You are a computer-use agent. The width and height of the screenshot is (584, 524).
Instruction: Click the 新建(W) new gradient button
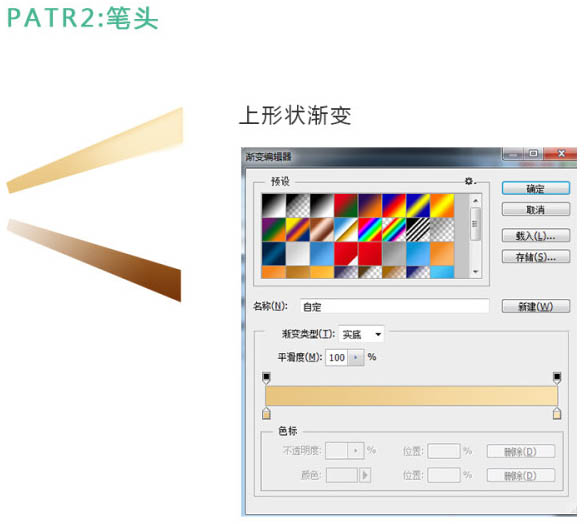point(536,306)
